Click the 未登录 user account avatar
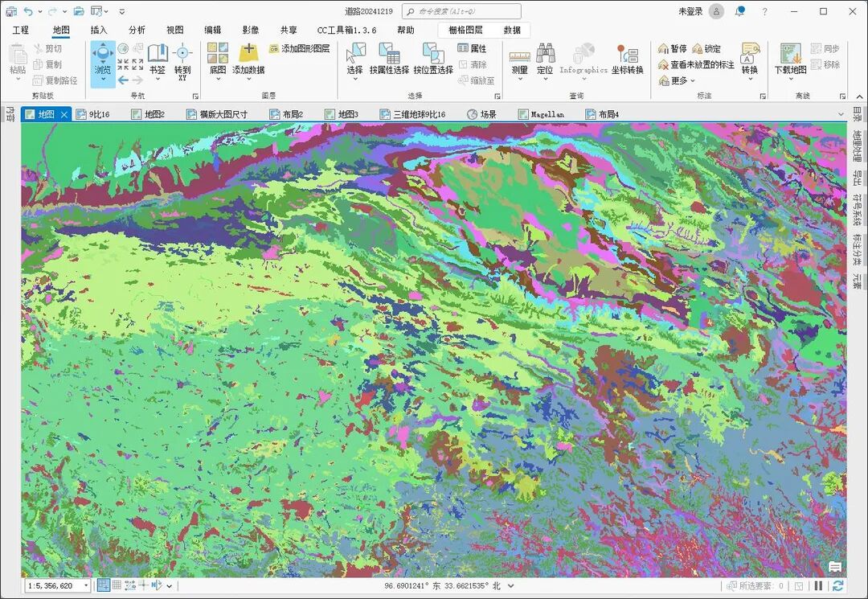Screen dimensions: 868x599 (716, 11)
